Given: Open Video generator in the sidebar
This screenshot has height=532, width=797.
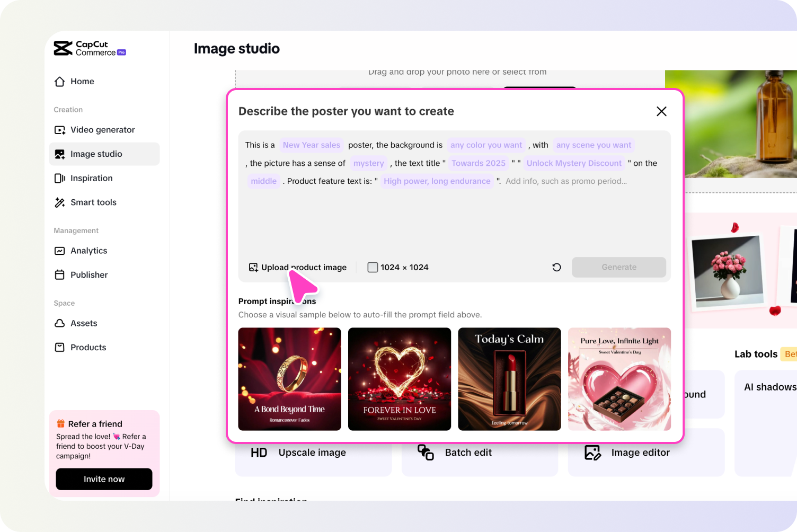Looking at the screenshot, I should coord(104,130).
